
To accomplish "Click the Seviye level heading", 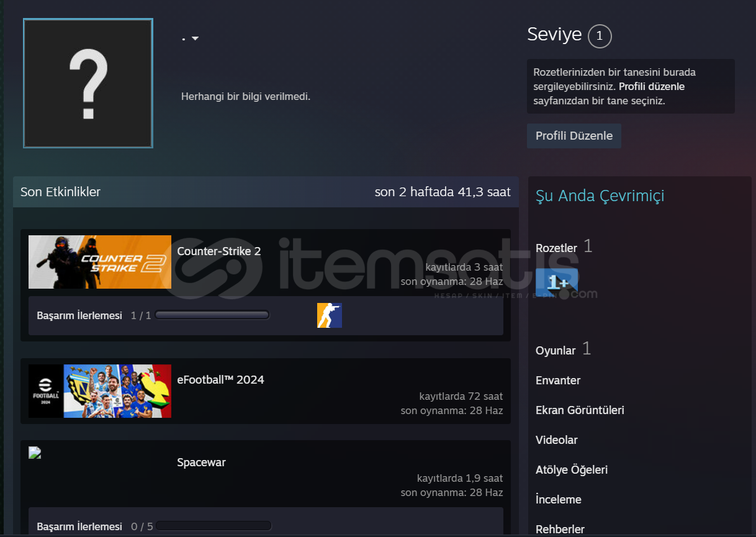I will point(554,34).
